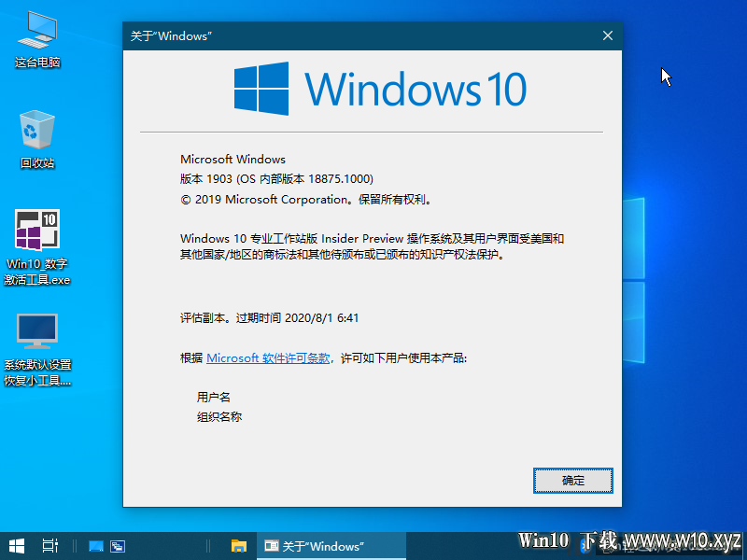Select the 回收站 recycle bin icon
The height and width of the screenshot is (560, 747).
pyautogui.click(x=37, y=139)
